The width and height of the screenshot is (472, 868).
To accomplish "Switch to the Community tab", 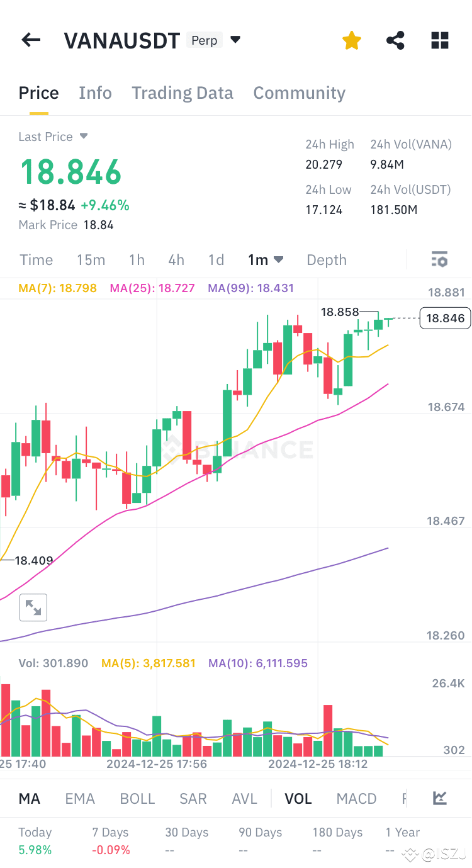I will pyautogui.click(x=300, y=93).
